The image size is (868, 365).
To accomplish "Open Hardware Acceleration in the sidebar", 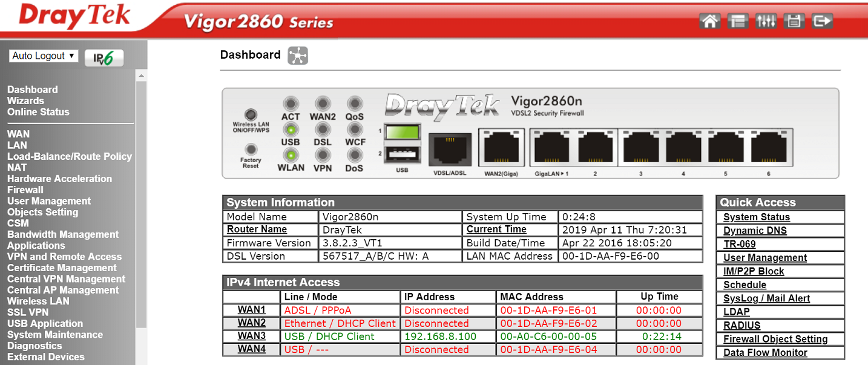I will (x=59, y=179).
